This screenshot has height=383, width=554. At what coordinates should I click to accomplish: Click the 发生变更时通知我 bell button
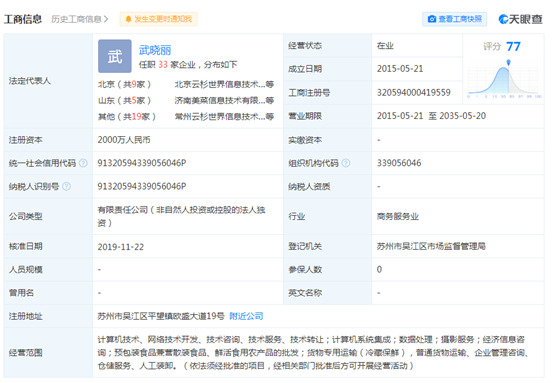[158, 19]
